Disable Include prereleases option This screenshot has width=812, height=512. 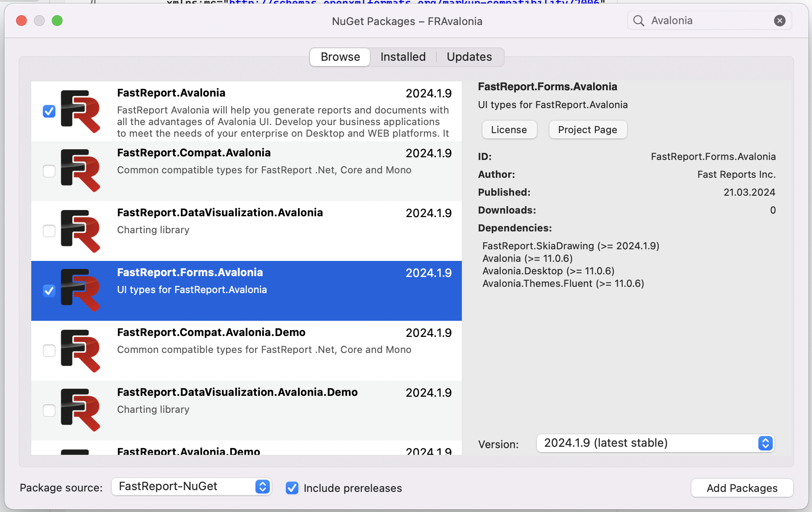(292, 488)
